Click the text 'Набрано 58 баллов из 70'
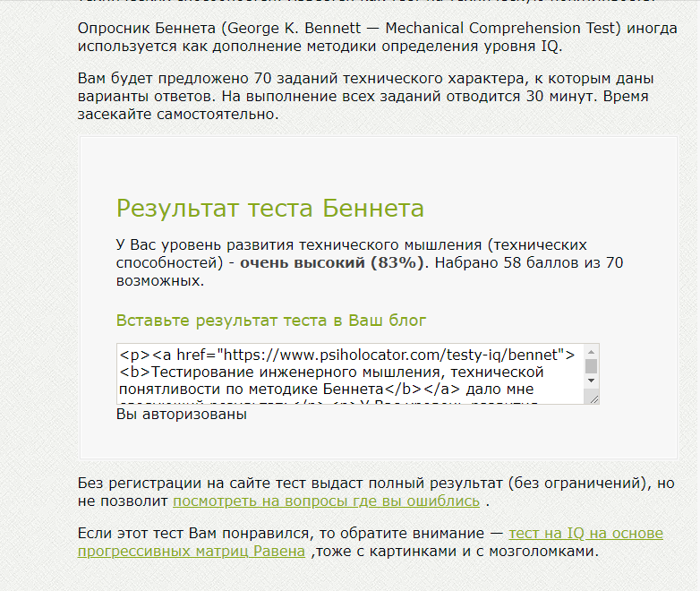Viewport: 700px width, 591px height. pos(528,262)
